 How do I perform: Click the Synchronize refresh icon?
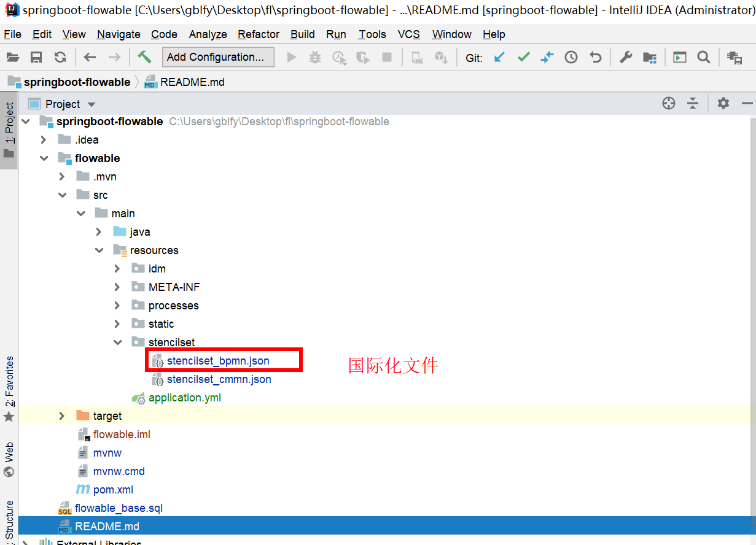pyautogui.click(x=60, y=57)
